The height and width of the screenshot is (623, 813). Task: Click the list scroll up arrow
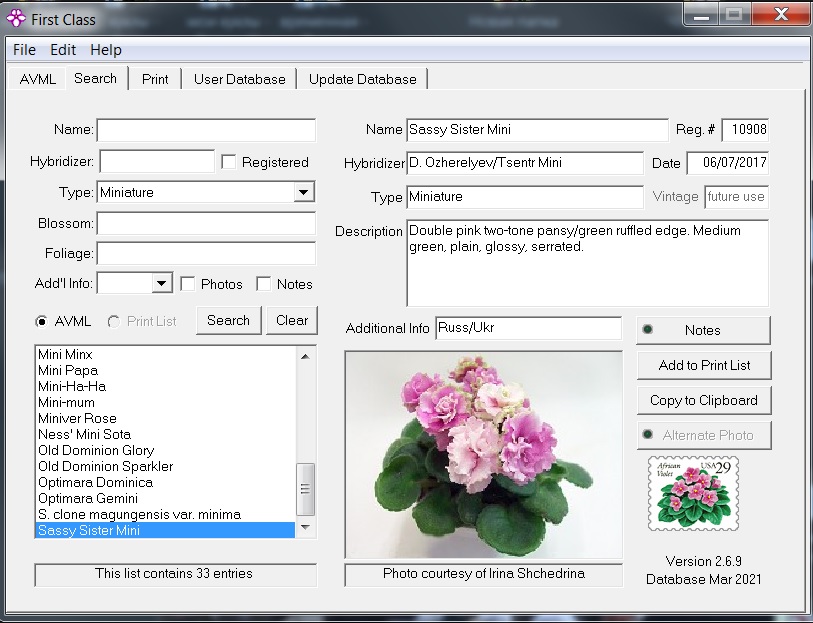305,356
